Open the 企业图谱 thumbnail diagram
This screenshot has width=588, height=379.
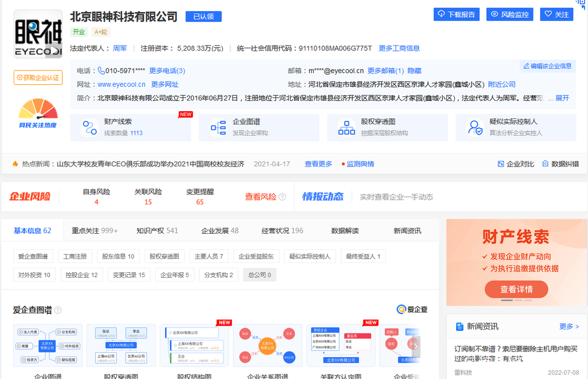(48, 345)
